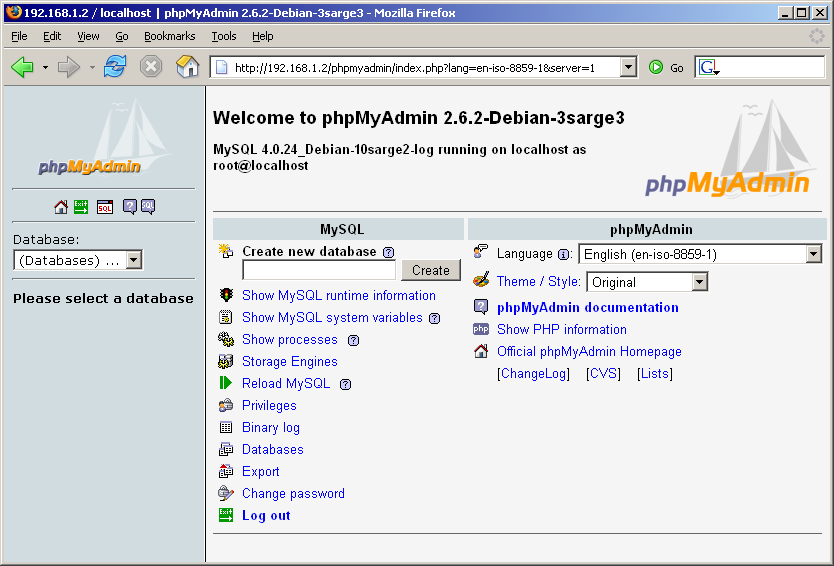The image size is (834, 566).
Task: Click Theme / Style palette icon
Action: 481,280
